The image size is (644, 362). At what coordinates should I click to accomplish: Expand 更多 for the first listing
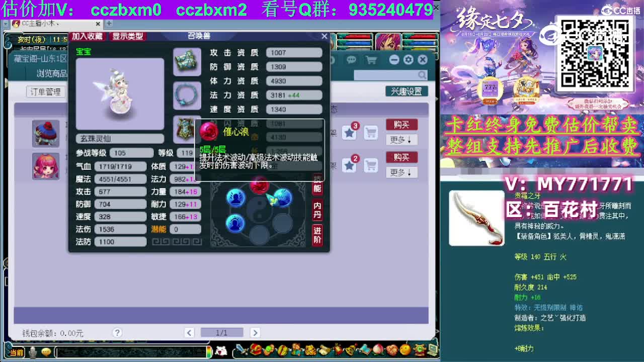[x=401, y=140]
